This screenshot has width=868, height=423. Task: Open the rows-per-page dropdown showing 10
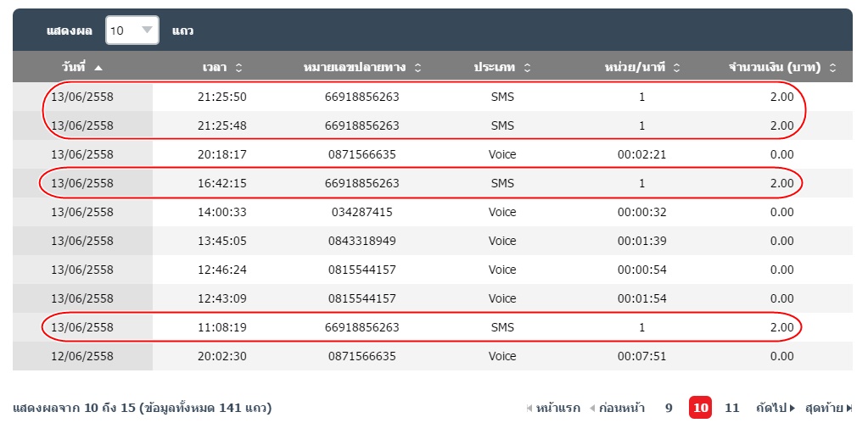point(132,31)
